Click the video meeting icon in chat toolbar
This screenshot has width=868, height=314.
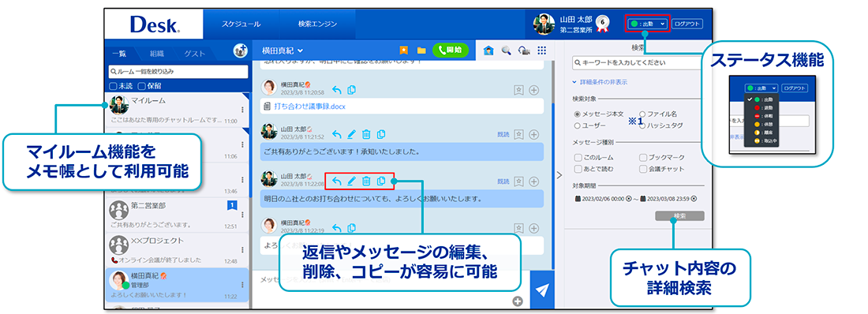pos(524,50)
